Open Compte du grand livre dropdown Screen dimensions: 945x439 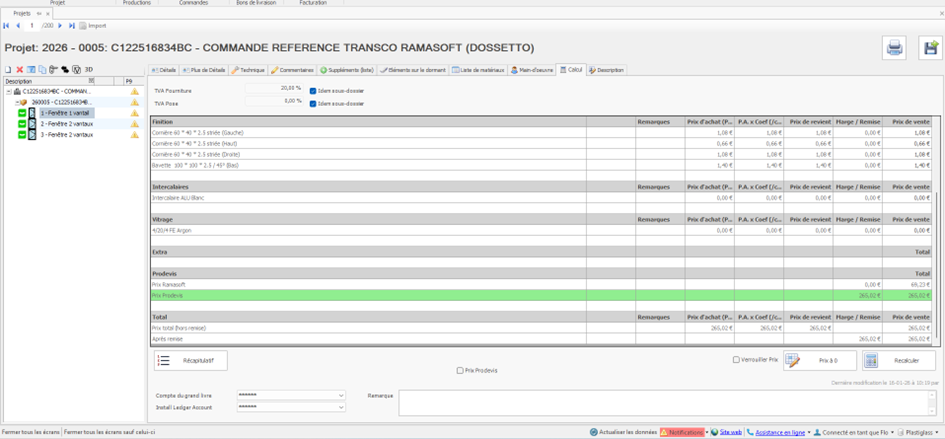[341, 396]
